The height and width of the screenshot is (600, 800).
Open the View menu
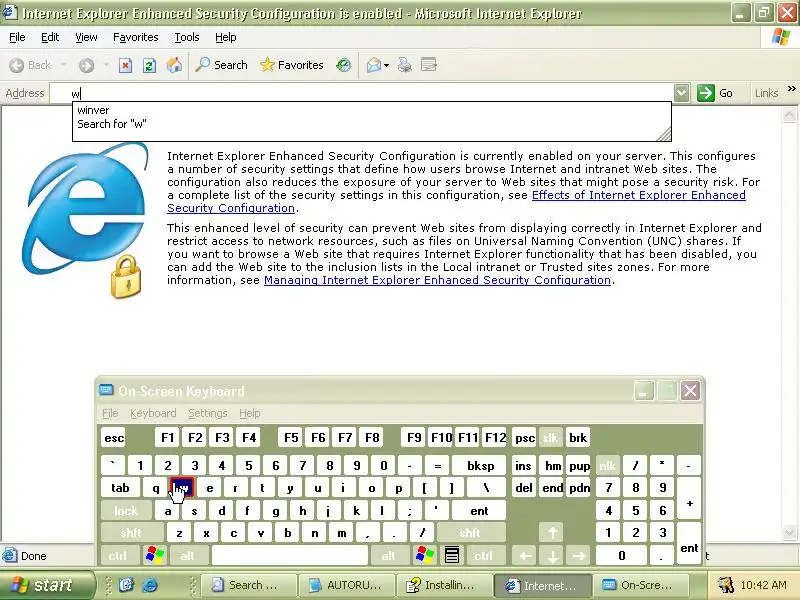click(86, 37)
